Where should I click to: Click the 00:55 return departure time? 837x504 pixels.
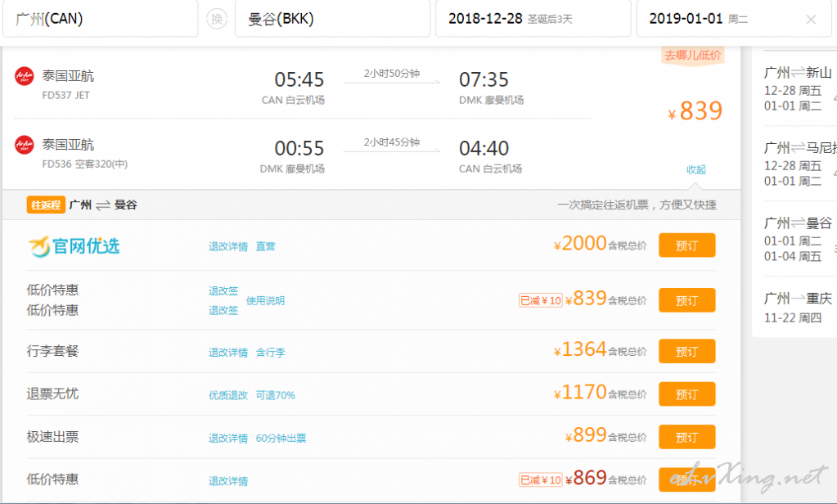(x=299, y=148)
